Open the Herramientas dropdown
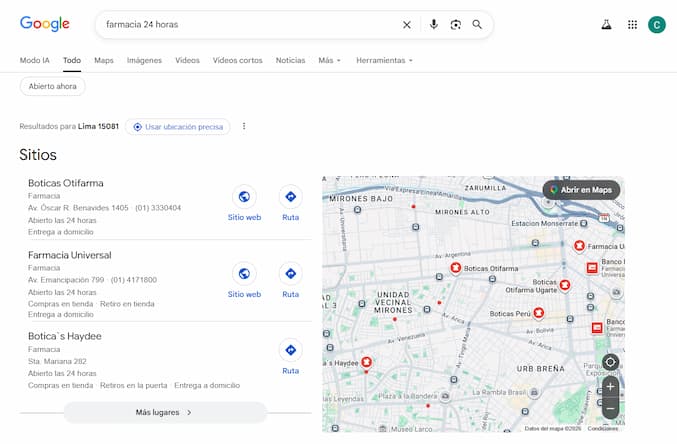The height and width of the screenshot is (444, 677). tap(384, 60)
